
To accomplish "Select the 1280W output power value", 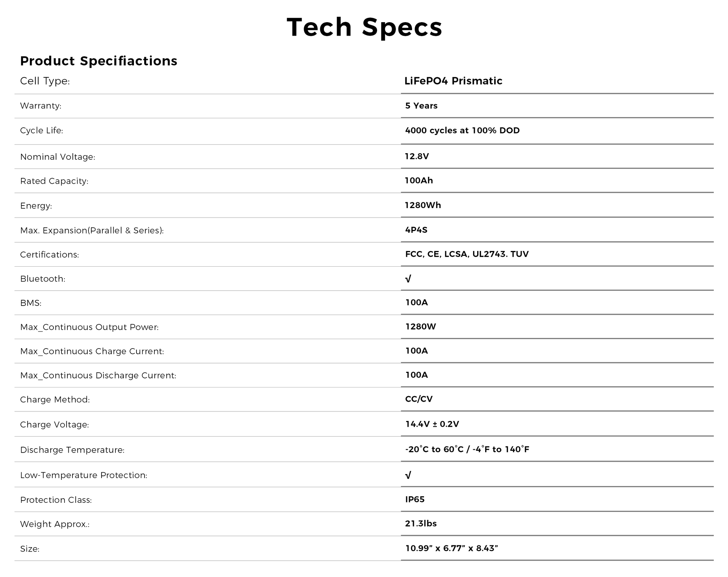I will tap(420, 327).
